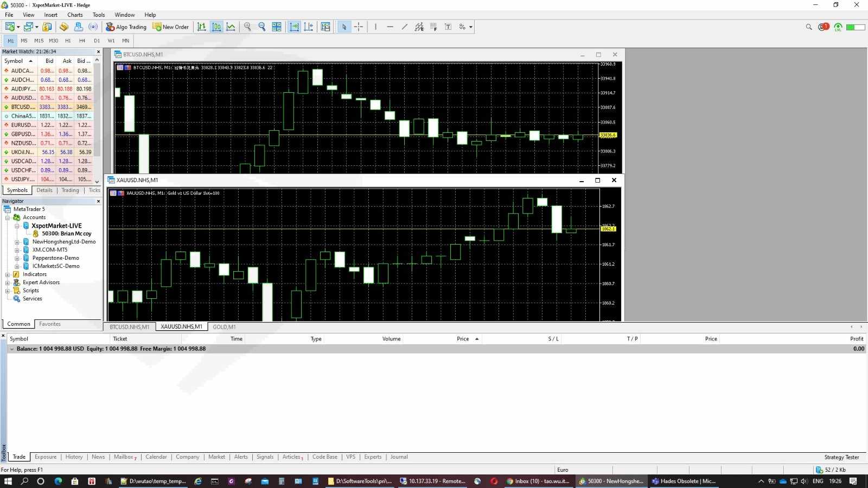868x488 pixels.
Task: Select the H1 timeframe
Action: 68,41
